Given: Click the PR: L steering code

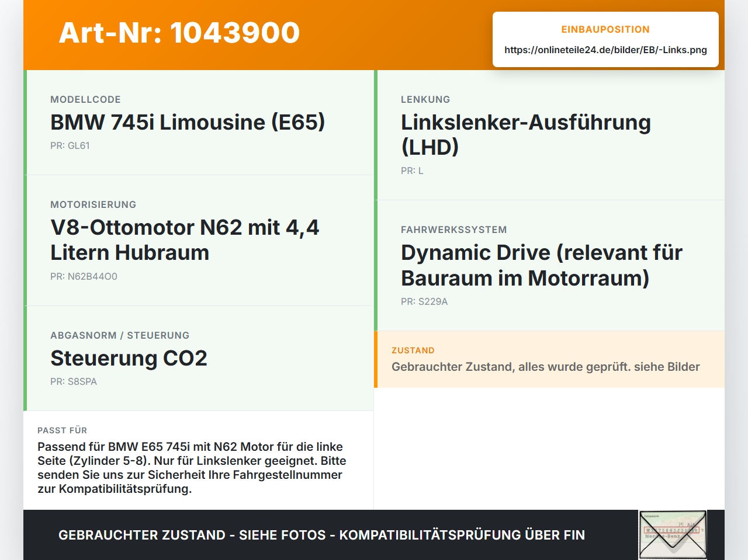Looking at the screenshot, I should pyautogui.click(x=412, y=171).
